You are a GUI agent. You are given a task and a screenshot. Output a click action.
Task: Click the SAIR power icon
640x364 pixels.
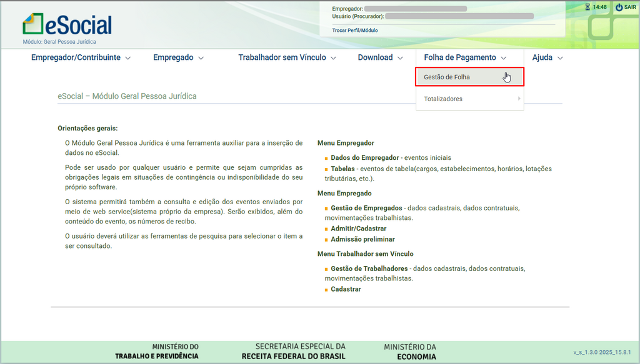(619, 7)
